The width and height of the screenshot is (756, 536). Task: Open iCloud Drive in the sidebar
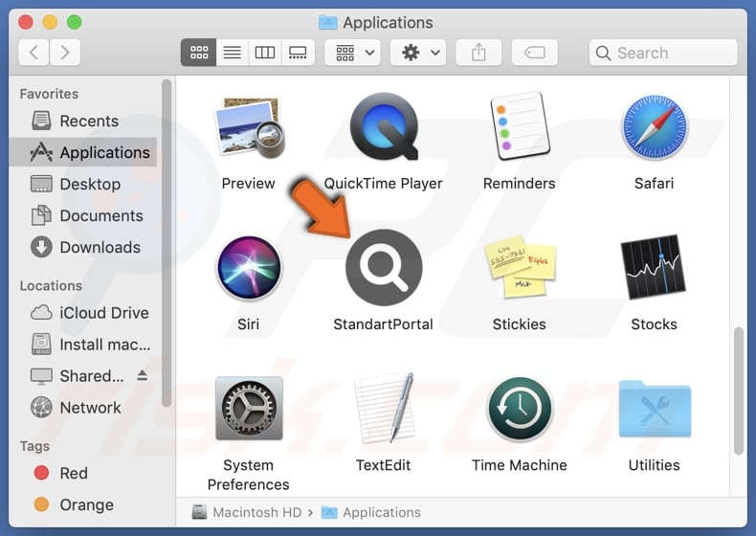[83, 313]
